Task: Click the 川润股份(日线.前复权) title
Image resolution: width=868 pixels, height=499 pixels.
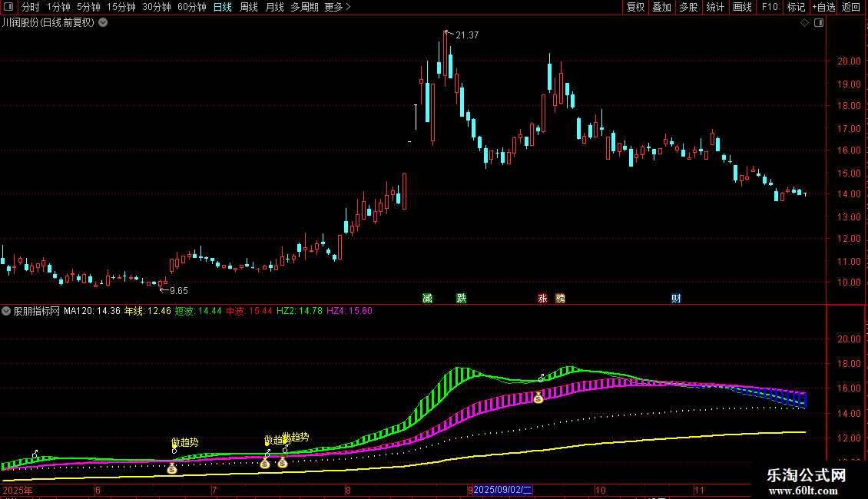Action: pyautogui.click(x=48, y=23)
